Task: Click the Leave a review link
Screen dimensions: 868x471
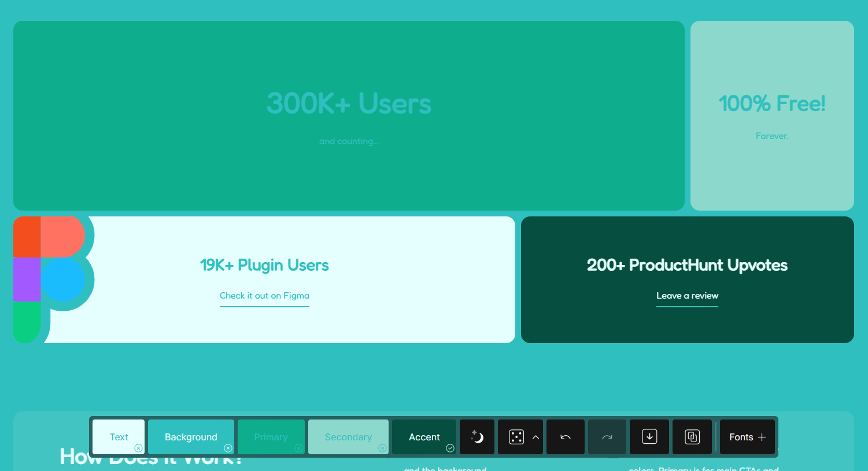Action: tap(687, 296)
